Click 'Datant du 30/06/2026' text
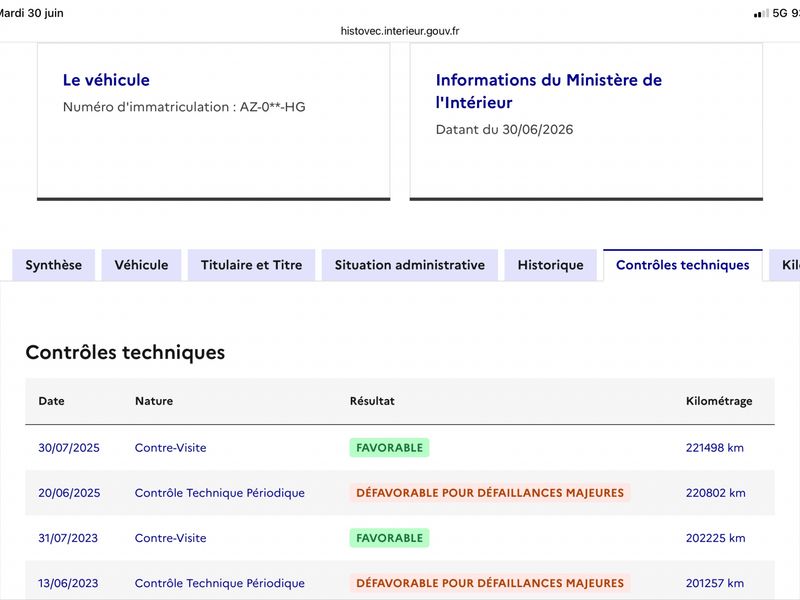The height and width of the screenshot is (600, 800). (x=504, y=130)
